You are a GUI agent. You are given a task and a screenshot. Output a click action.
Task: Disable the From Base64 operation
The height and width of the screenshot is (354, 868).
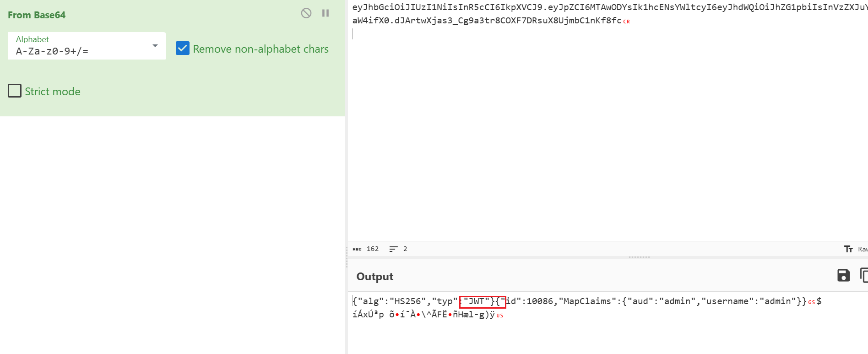coord(306,13)
